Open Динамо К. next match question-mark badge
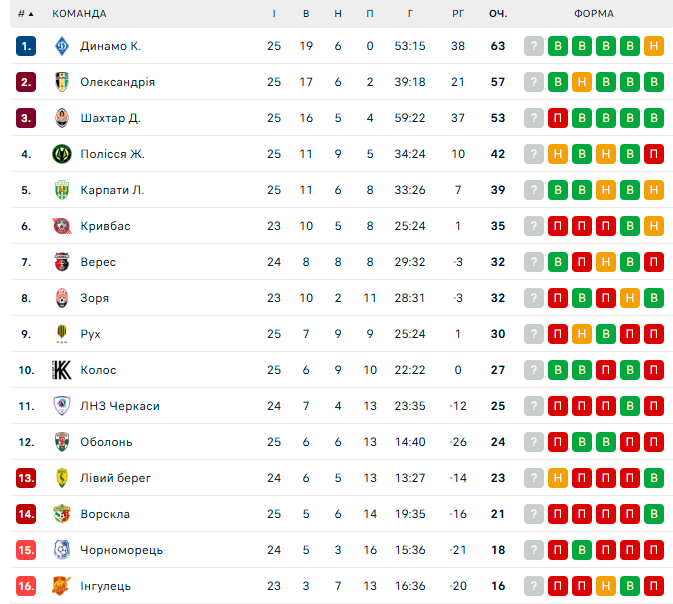 click(534, 46)
